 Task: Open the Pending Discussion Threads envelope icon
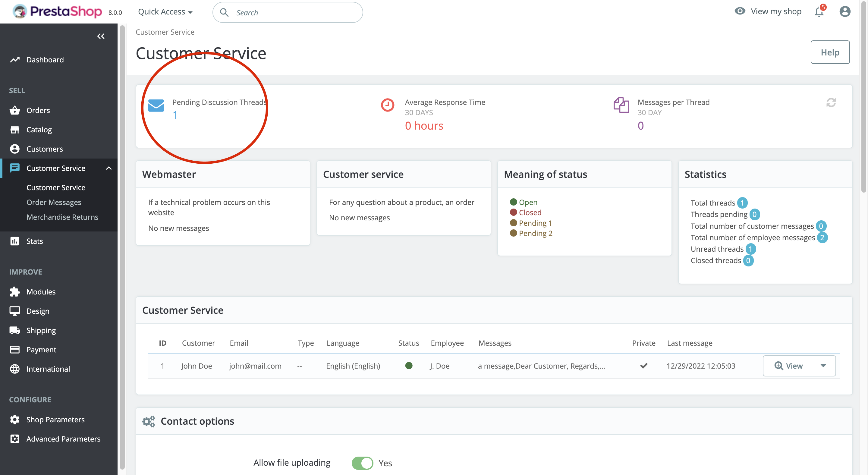(156, 106)
